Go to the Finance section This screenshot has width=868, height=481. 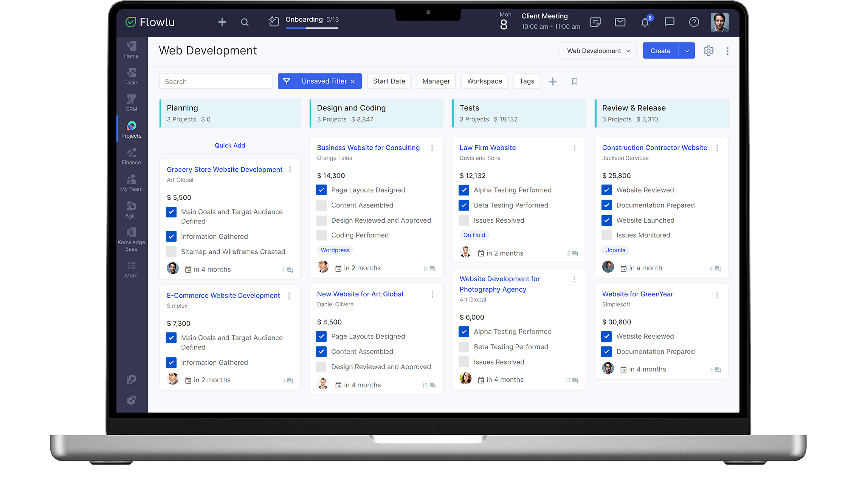131,156
